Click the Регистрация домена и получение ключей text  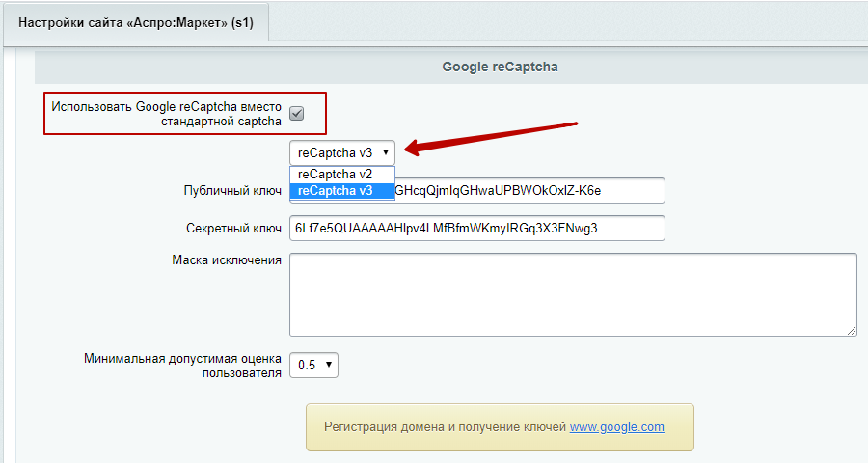[445, 427]
